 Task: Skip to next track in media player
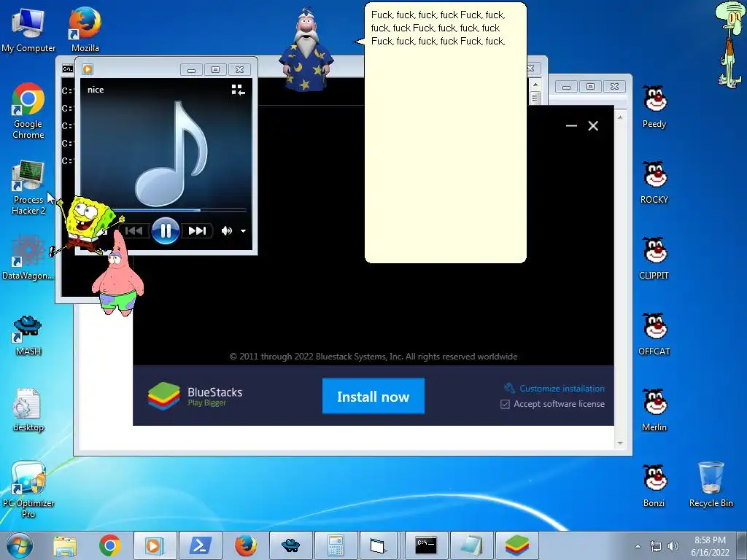point(197,231)
